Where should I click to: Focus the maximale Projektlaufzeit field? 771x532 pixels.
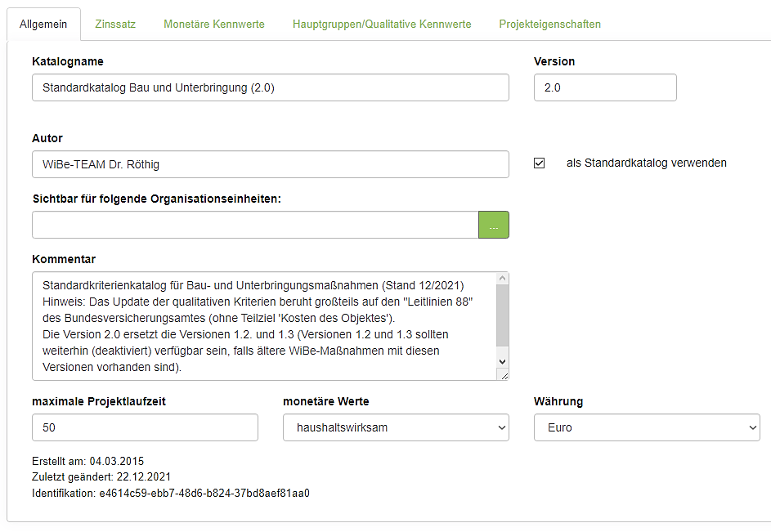click(x=145, y=427)
